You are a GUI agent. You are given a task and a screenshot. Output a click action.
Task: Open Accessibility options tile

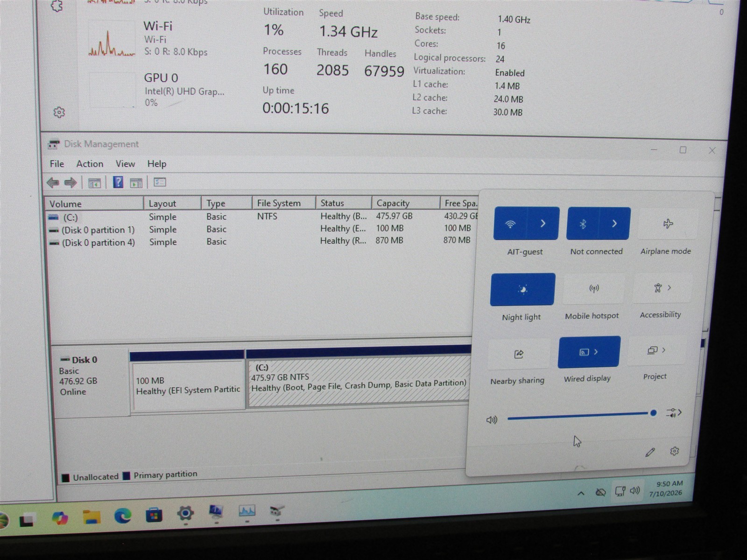(x=662, y=288)
